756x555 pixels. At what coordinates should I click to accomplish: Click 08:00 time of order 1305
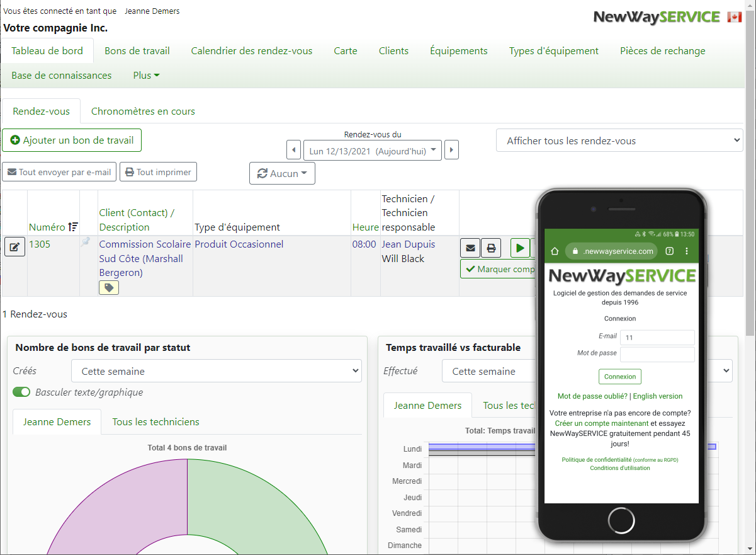(x=364, y=244)
